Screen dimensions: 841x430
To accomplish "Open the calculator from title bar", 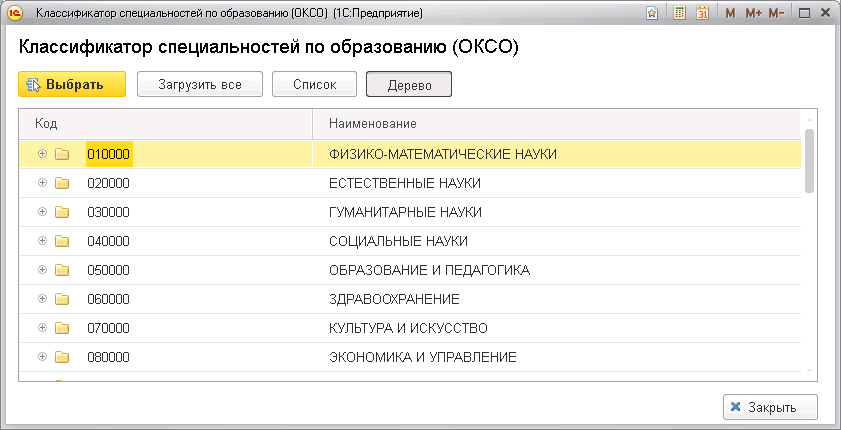I will pos(680,14).
